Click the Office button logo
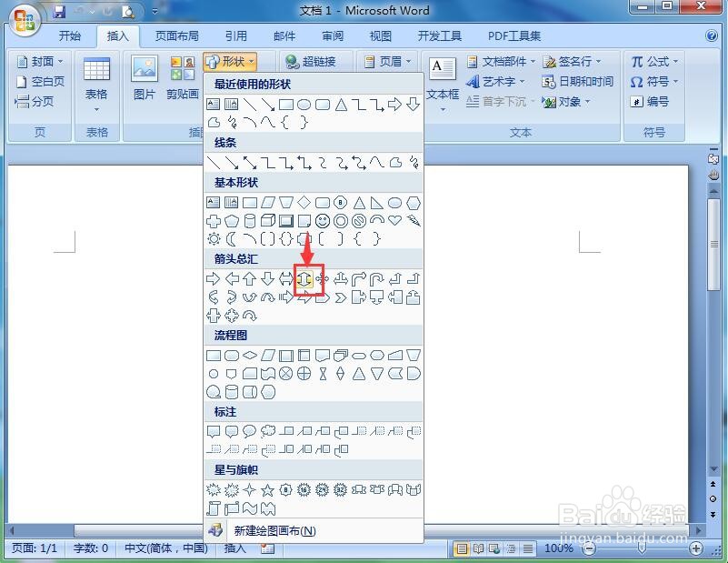Screen dimensions: 728x563 pyautogui.click(x=25, y=19)
